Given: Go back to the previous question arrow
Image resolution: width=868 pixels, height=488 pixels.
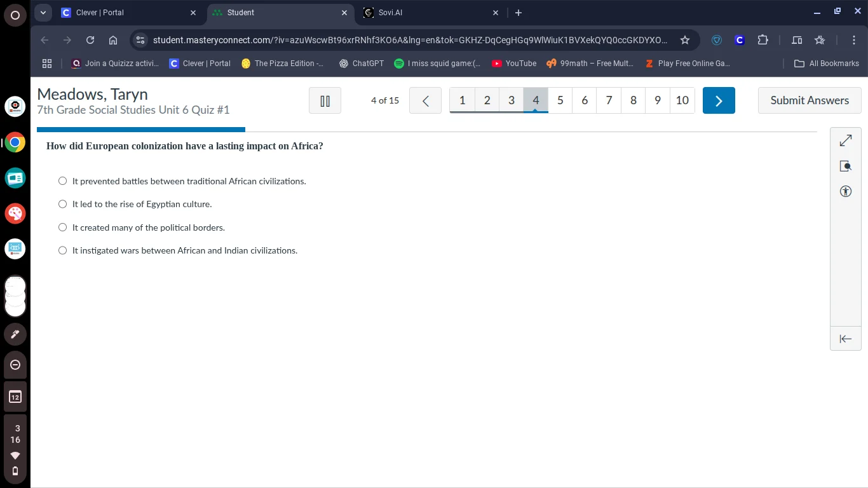Looking at the screenshot, I should coord(425,100).
